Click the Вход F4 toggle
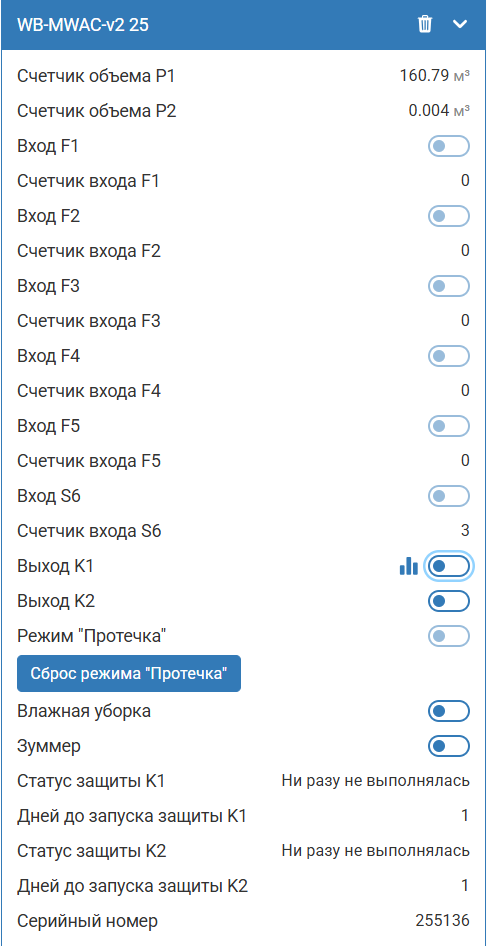This screenshot has height=946, width=497. 449,356
